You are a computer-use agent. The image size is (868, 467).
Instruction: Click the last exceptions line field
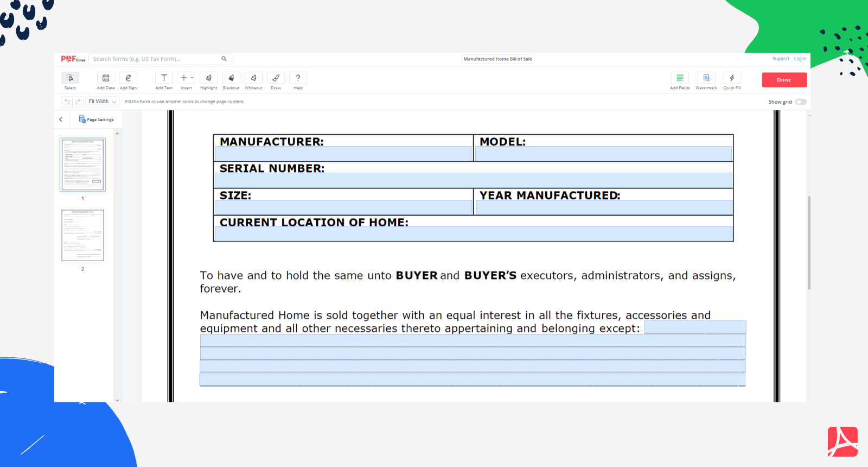coord(472,380)
